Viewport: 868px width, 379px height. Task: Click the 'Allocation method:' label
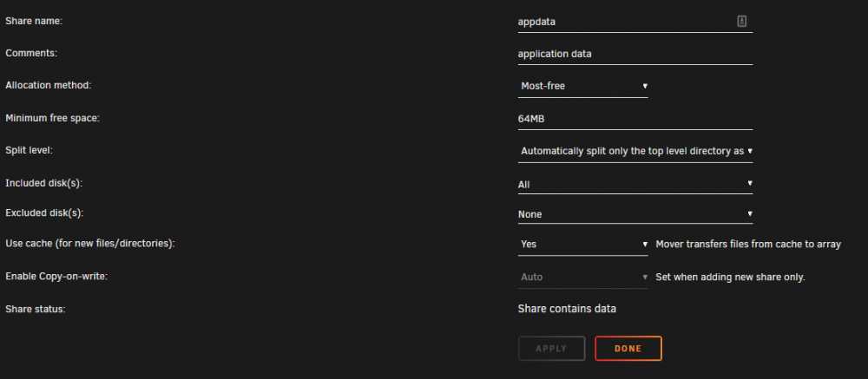click(49, 86)
